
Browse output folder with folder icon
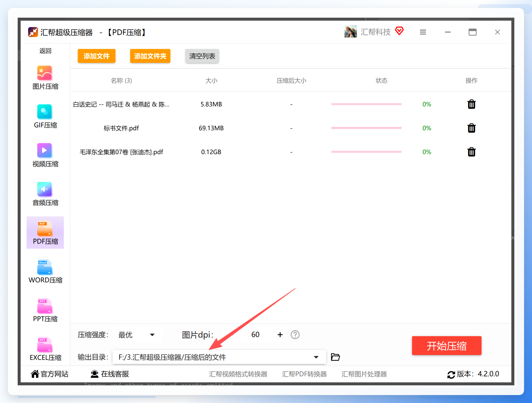(335, 357)
